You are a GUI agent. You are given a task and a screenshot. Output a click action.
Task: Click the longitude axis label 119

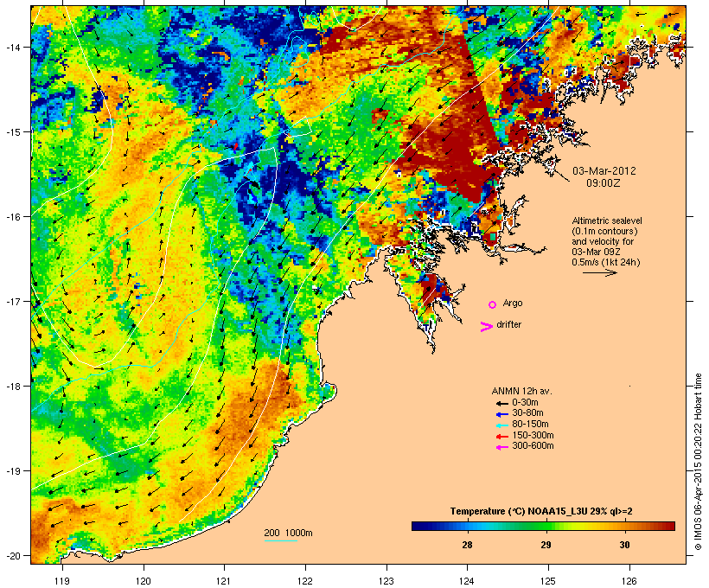click(62, 581)
